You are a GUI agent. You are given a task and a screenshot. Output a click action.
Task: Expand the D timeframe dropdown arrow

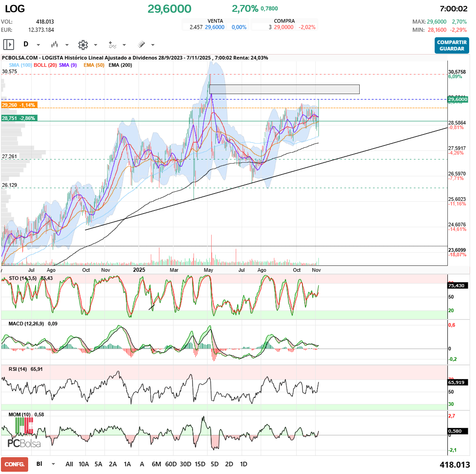click(38, 45)
